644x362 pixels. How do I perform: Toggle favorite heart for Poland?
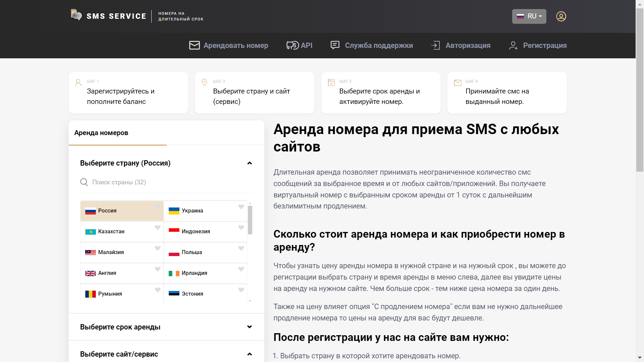tap(241, 248)
